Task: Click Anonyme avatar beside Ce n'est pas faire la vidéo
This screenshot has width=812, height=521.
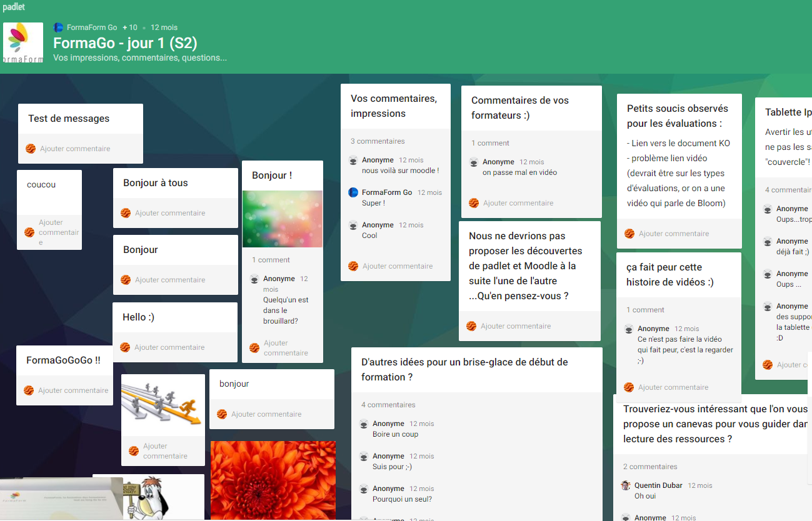Action: (629, 329)
